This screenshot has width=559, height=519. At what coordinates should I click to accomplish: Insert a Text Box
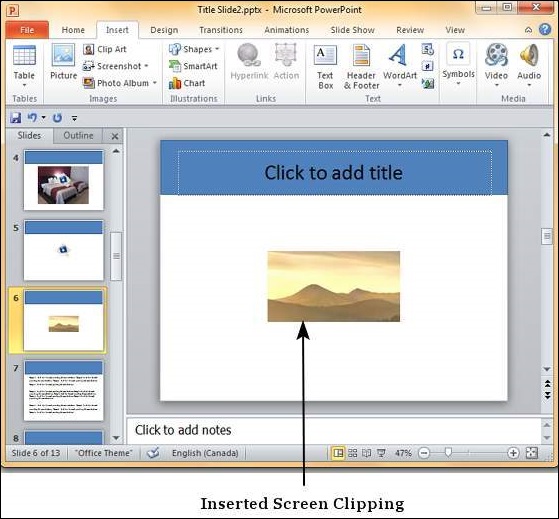[325, 66]
